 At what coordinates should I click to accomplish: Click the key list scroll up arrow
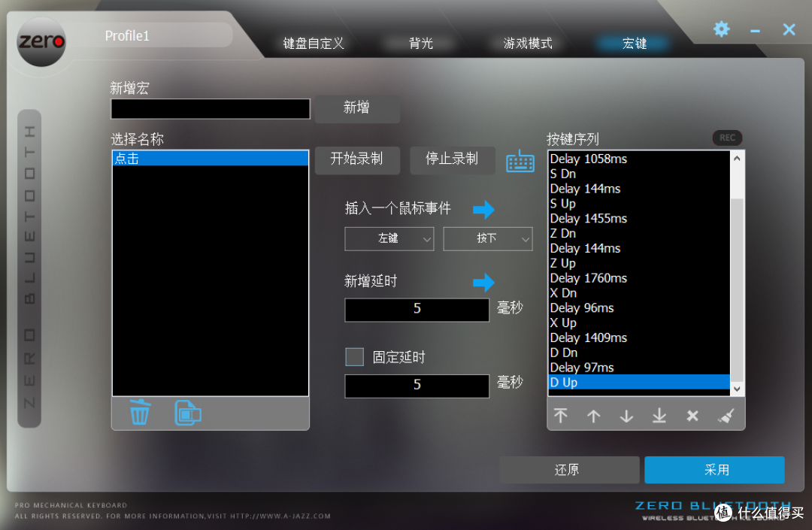[x=737, y=158]
